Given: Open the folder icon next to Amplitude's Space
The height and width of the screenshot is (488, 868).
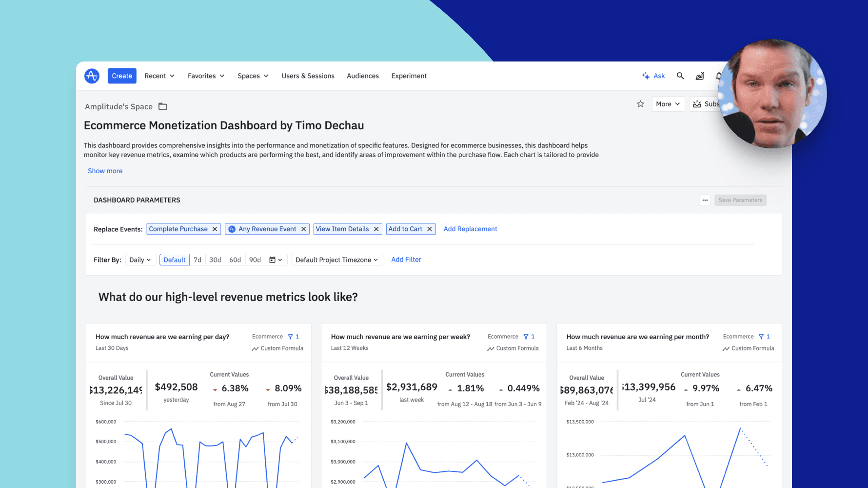Looking at the screenshot, I should (162, 106).
